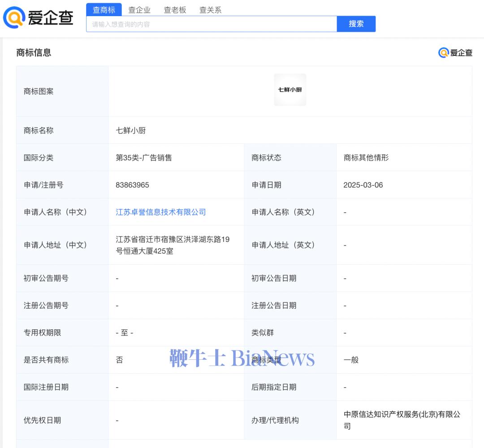Click the 专用权期限 label

42,332
